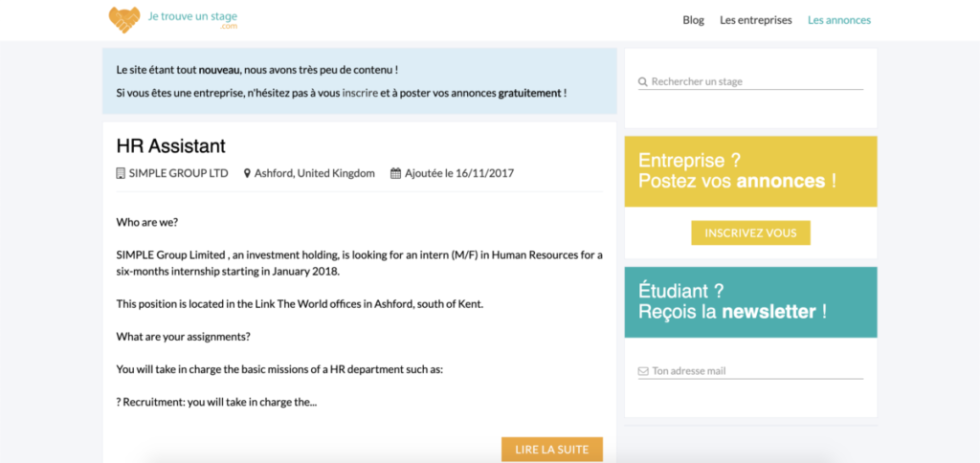
Task: Open the Blog menu item
Action: (x=693, y=20)
